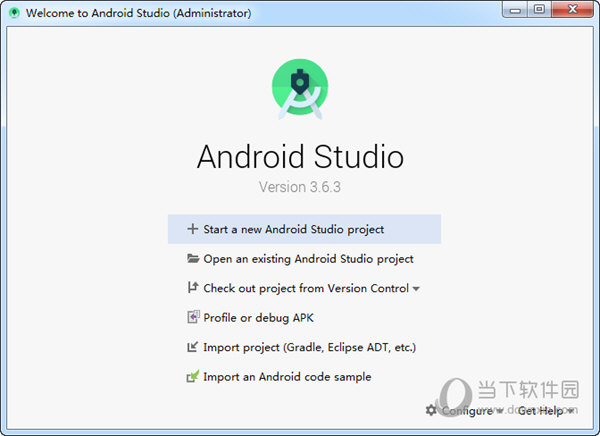Click the Profile or debug APK icon

[x=193, y=317]
